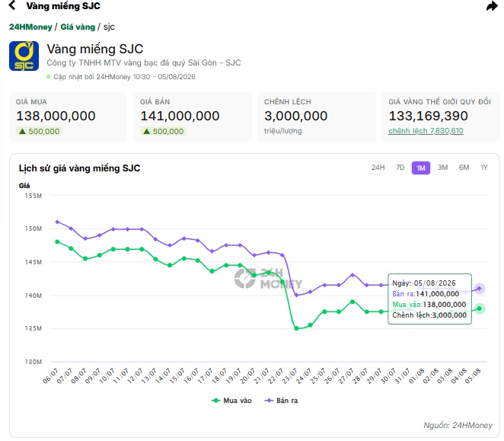
Task: Select the 6M time range tab
Action: pos(464,168)
